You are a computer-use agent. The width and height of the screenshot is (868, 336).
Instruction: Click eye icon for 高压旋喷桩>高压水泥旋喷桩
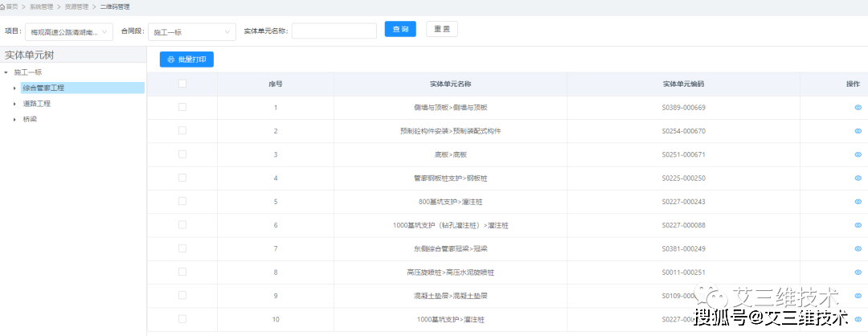[858, 272]
